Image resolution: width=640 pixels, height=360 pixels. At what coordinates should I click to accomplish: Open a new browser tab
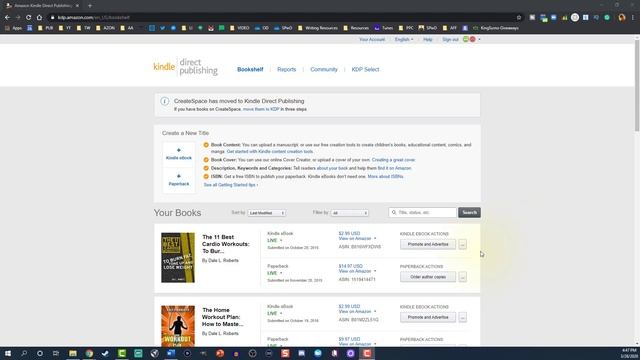coord(90,6)
